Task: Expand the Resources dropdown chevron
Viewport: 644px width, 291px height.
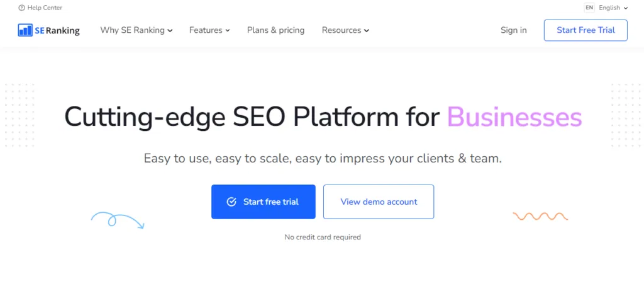Action: (x=367, y=30)
